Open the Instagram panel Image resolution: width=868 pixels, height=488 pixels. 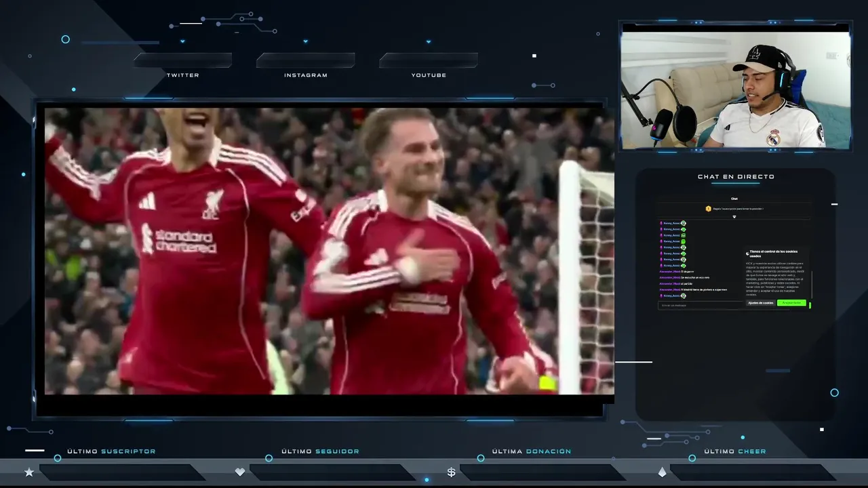[x=306, y=61]
